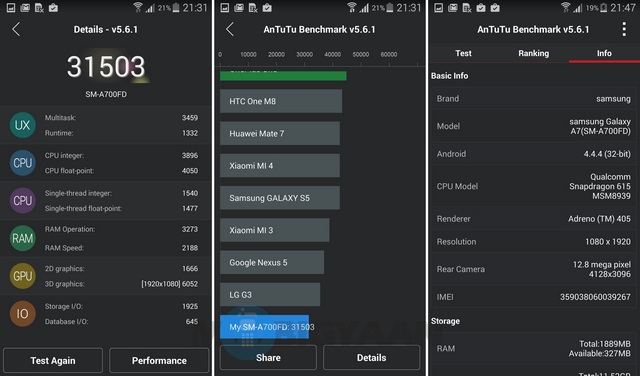Tap the CPU integer score row
The width and height of the screenshot is (640, 376).
122,156
